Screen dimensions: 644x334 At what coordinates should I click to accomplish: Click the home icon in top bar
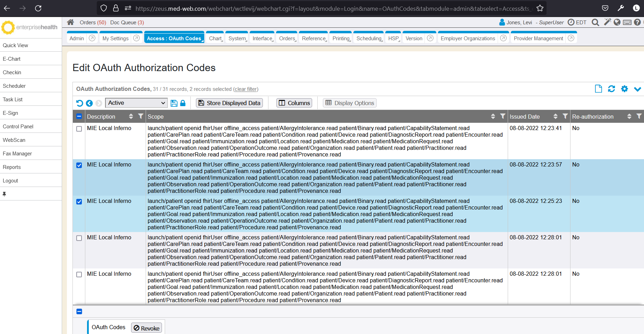(x=70, y=22)
